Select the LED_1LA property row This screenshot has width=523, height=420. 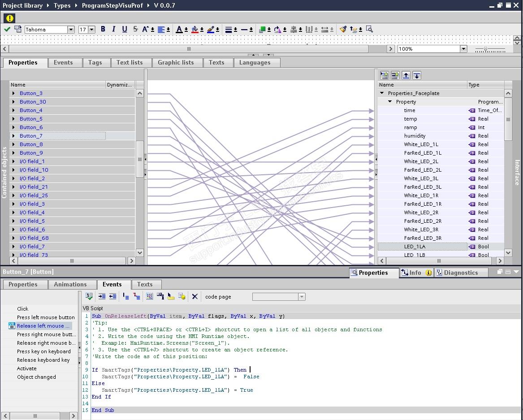point(415,247)
